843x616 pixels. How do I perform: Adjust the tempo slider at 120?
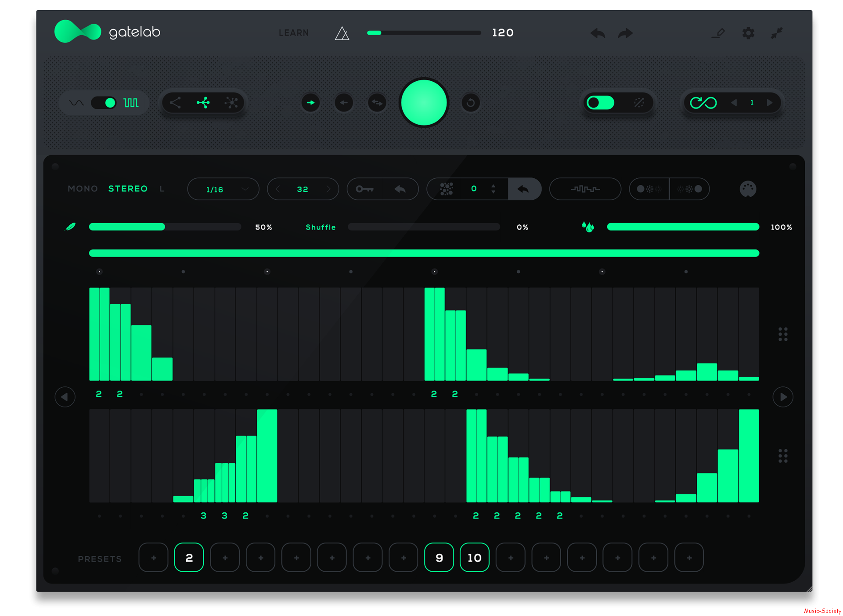424,33
